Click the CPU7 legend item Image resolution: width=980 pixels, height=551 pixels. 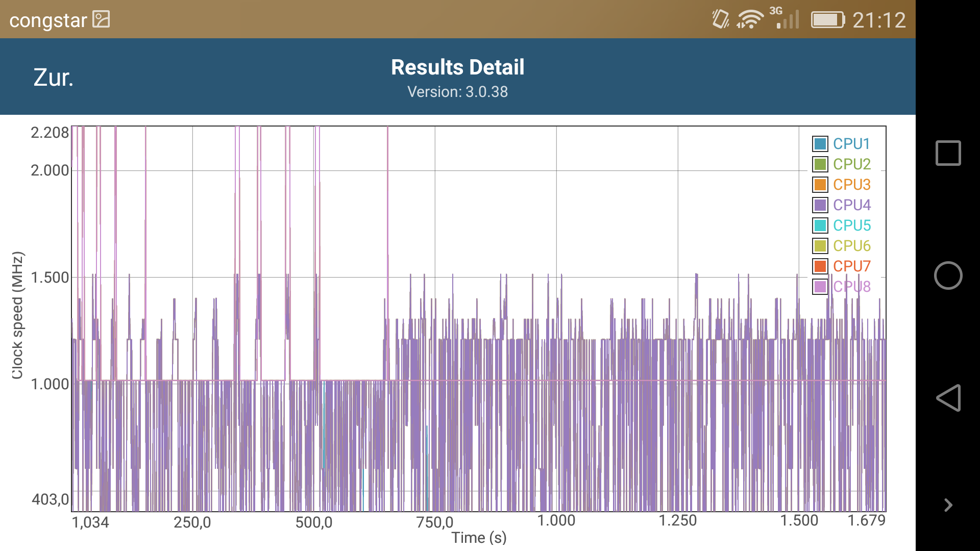851,266
